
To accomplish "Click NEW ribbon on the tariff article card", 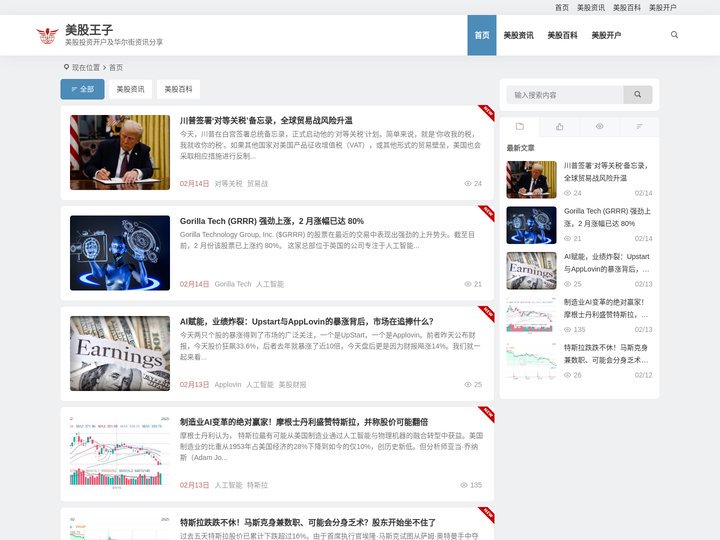I will (487, 112).
